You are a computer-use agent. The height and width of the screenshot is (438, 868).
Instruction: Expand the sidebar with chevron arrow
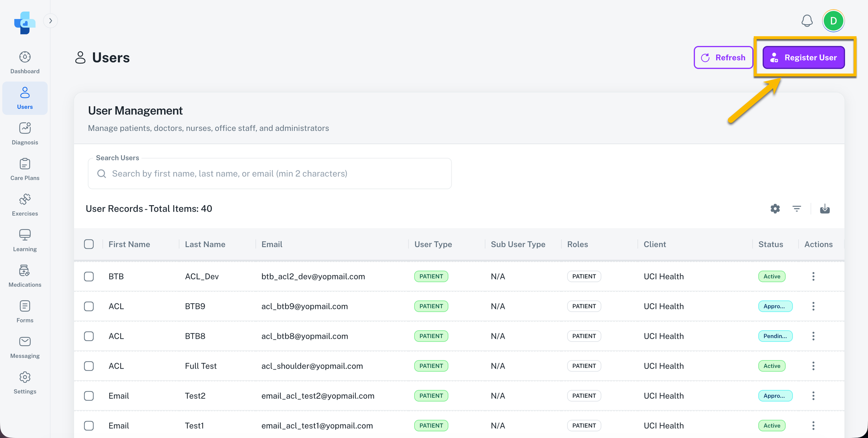pos(51,21)
